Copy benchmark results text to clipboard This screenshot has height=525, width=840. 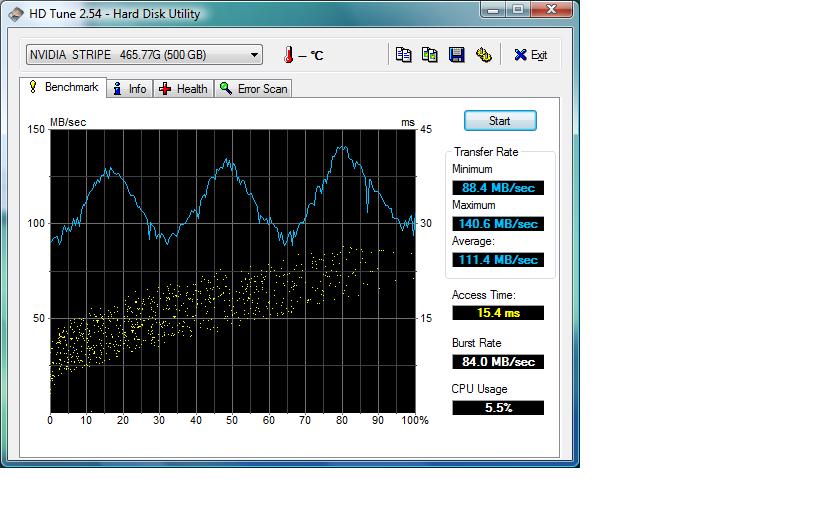[x=403, y=55]
